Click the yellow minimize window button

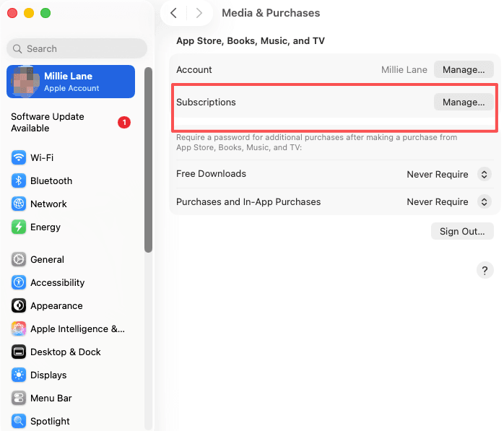click(29, 13)
